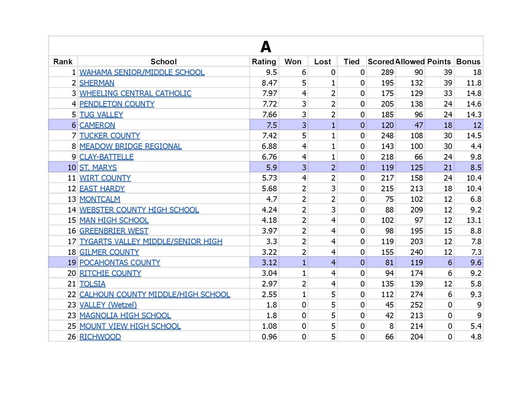Open the PENDLETON COUNTY link
Screen dimensions: 532x411
click(x=117, y=104)
